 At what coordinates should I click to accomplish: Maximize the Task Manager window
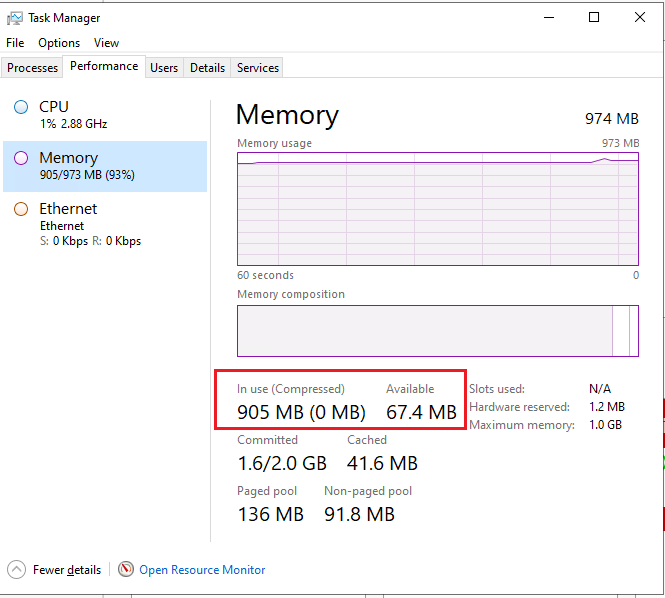pyautogui.click(x=594, y=17)
